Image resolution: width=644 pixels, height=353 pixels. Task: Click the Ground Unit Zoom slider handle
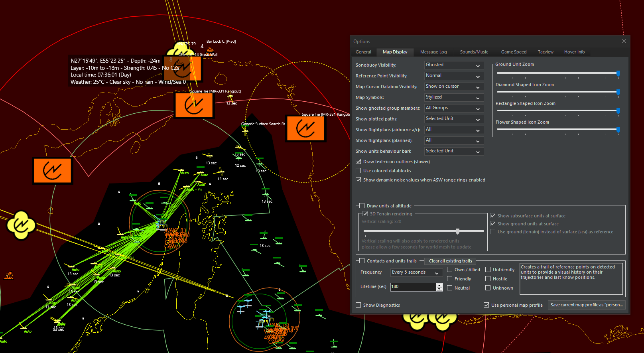point(618,73)
